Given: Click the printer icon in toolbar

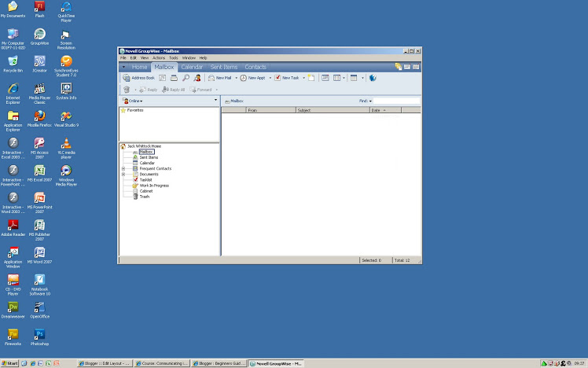Looking at the screenshot, I should coord(174,78).
